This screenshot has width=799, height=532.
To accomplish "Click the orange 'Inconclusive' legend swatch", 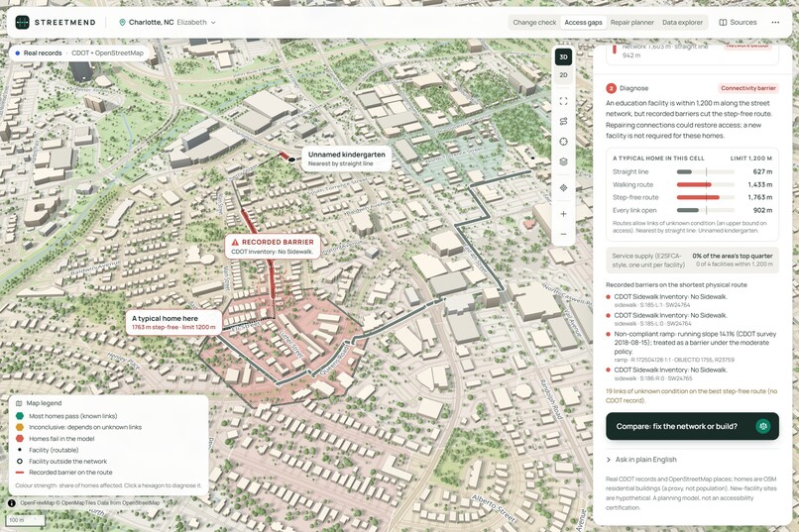I will [20, 427].
